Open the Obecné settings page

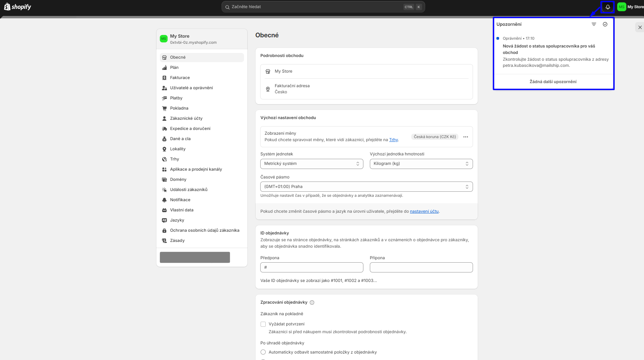coord(202,57)
